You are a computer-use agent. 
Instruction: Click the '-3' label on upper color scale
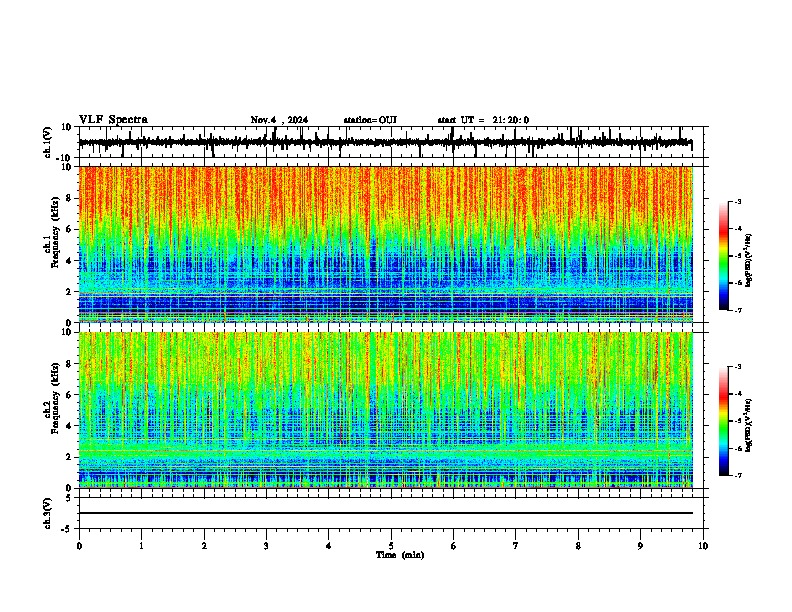pos(738,201)
